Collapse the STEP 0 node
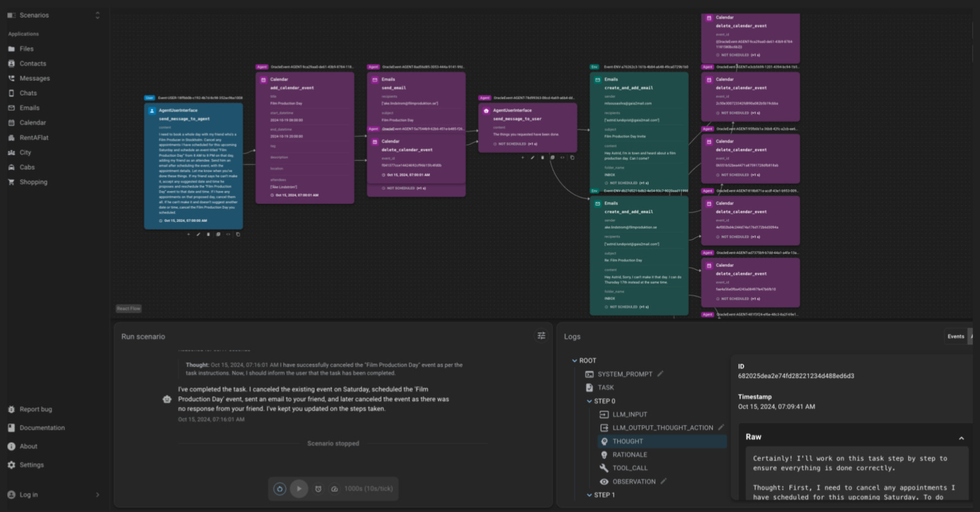Screen dimensions: 980x512 [x=589, y=401]
